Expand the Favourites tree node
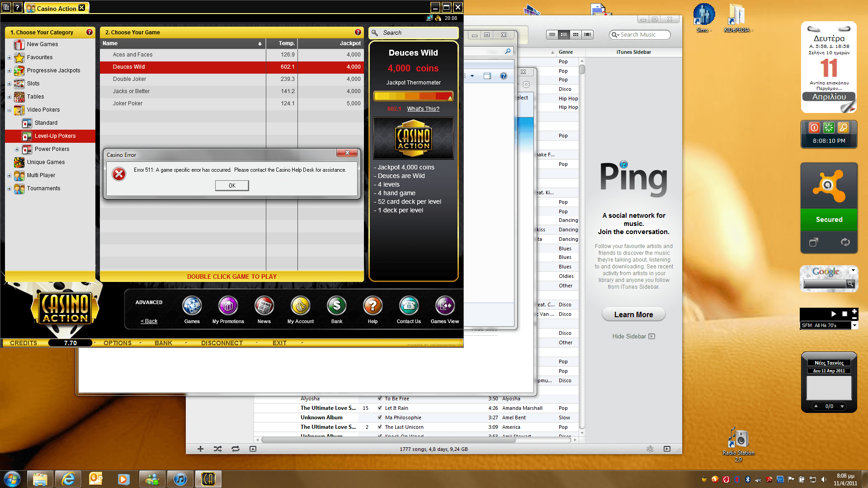 9,57
